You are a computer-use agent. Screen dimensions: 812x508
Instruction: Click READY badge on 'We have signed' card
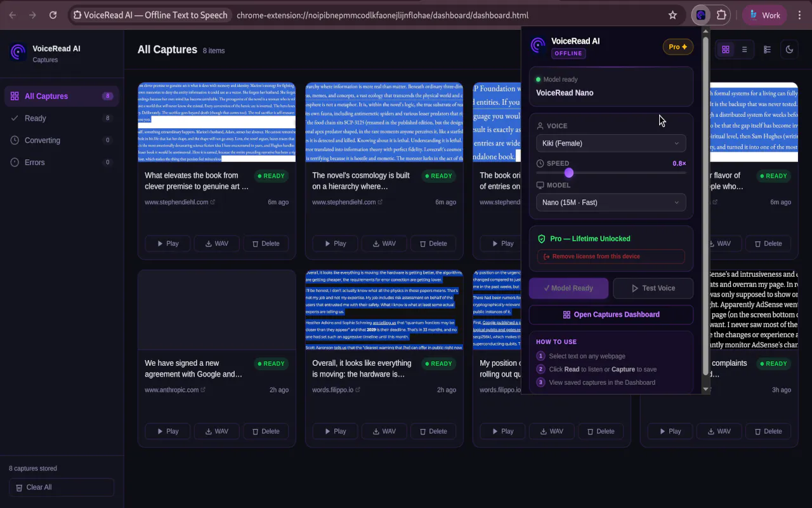271,364
